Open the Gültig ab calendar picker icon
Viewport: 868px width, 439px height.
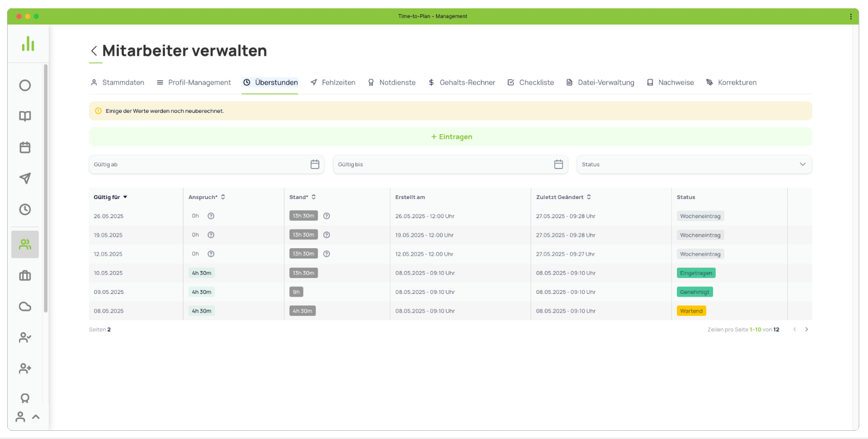[x=315, y=164]
